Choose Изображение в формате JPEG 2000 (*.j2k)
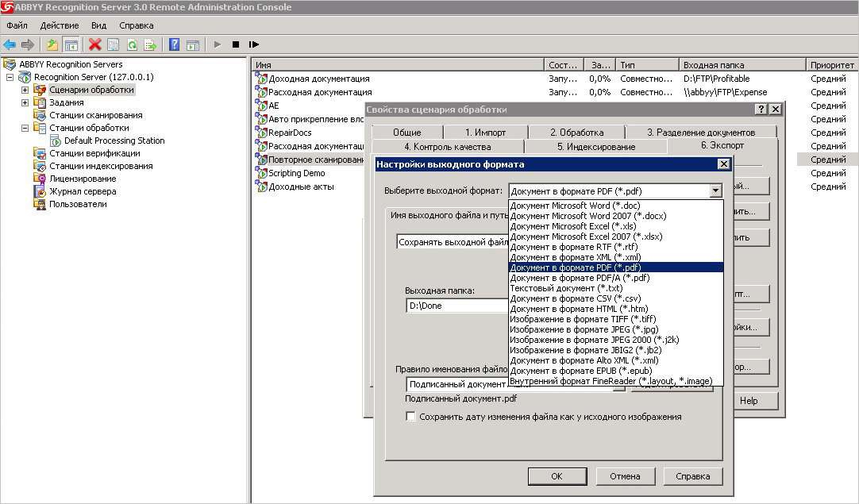 tap(616, 340)
